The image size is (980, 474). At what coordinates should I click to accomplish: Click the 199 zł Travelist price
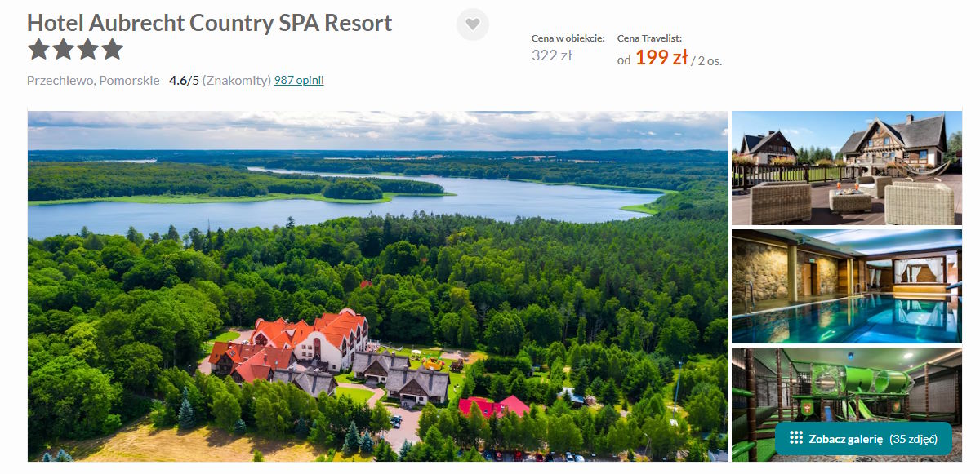(x=661, y=58)
